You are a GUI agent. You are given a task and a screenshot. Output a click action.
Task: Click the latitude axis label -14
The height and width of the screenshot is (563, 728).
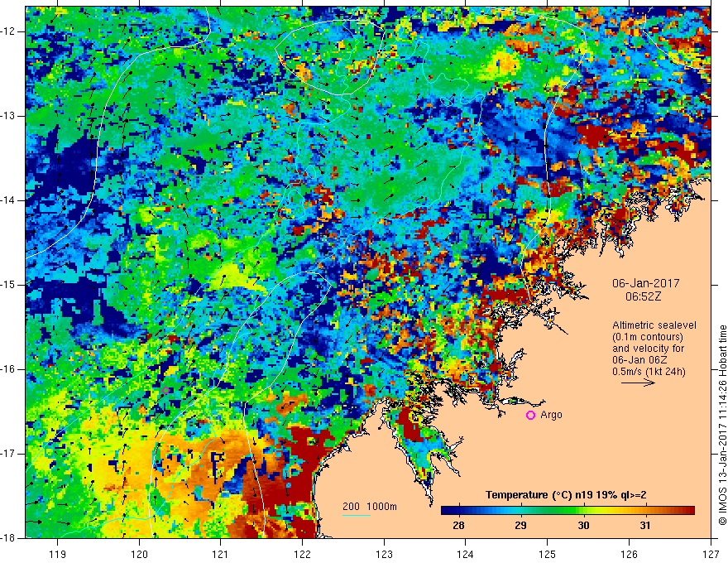pos(9,200)
